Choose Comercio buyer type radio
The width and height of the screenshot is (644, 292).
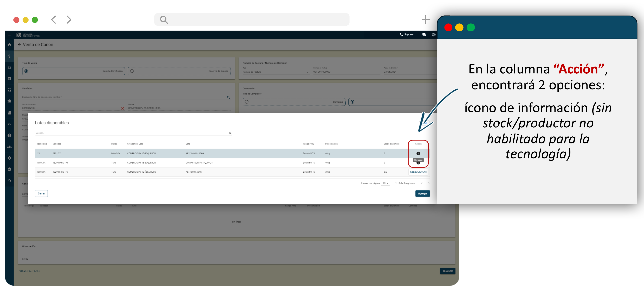click(247, 102)
